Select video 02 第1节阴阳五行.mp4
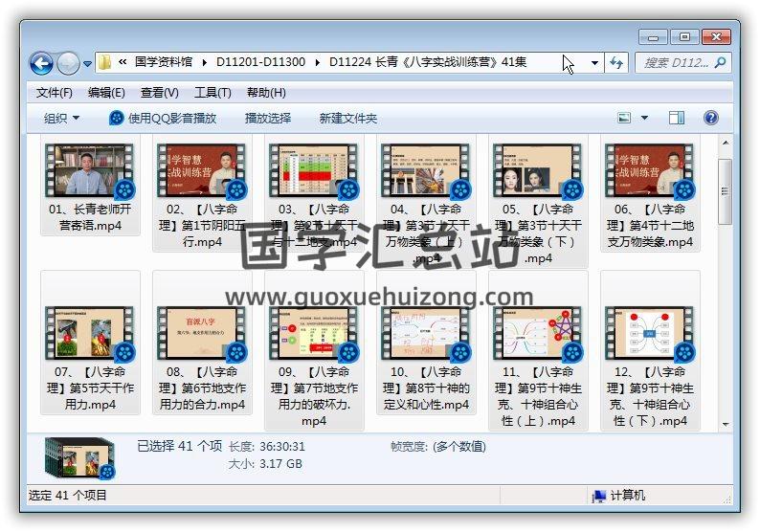The width and height of the screenshot is (760, 532). [202, 194]
